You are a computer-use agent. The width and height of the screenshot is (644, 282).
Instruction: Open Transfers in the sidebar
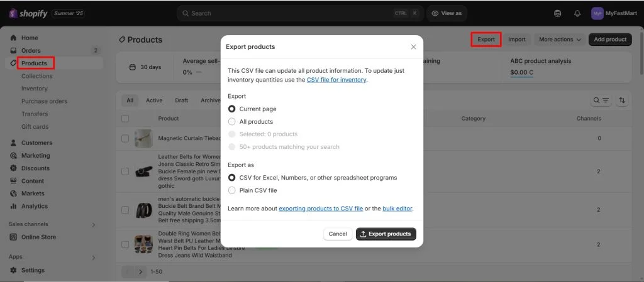(35, 114)
